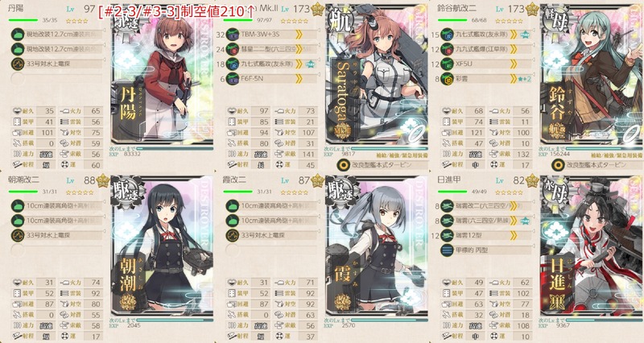Image resolution: width=644 pixels, height=343 pixels.
Task: Click the yellow chevron beside 九九式艦爆(江草隊)
Action: click(514, 49)
